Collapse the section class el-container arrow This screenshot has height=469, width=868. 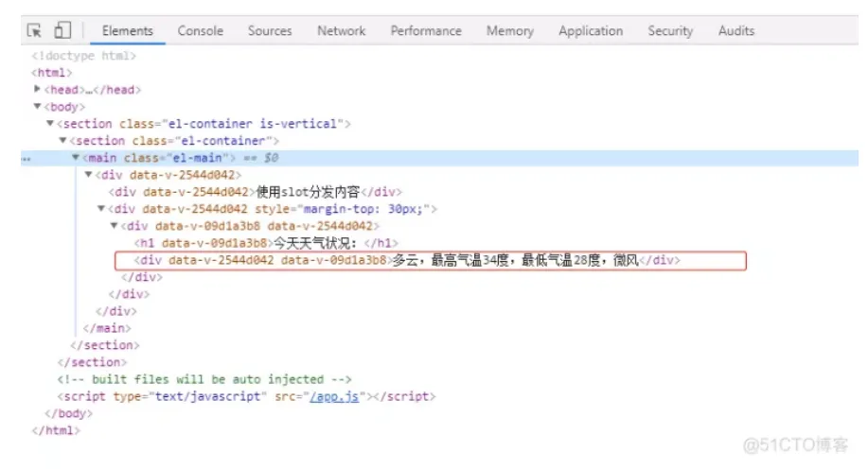[x=62, y=141]
